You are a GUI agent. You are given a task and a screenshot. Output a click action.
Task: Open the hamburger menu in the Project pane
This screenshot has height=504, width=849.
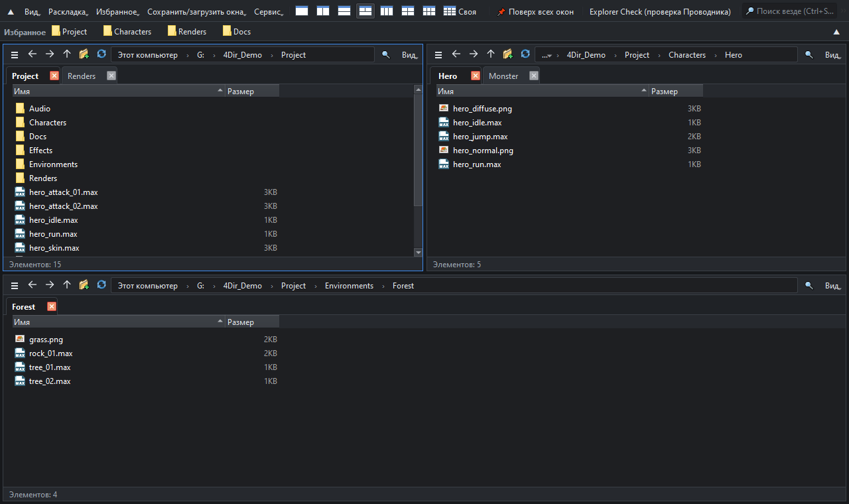(x=15, y=54)
